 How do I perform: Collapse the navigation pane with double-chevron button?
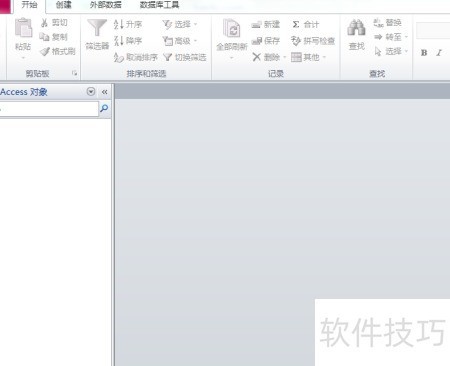click(104, 92)
